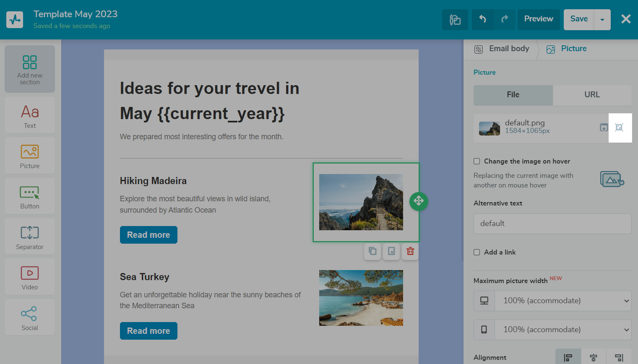Check the Add a link checkbox
The width and height of the screenshot is (638, 364).
477,252
